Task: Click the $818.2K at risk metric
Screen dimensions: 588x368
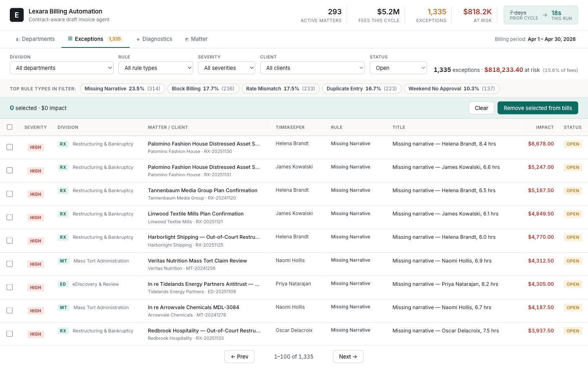Action: [477, 15]
